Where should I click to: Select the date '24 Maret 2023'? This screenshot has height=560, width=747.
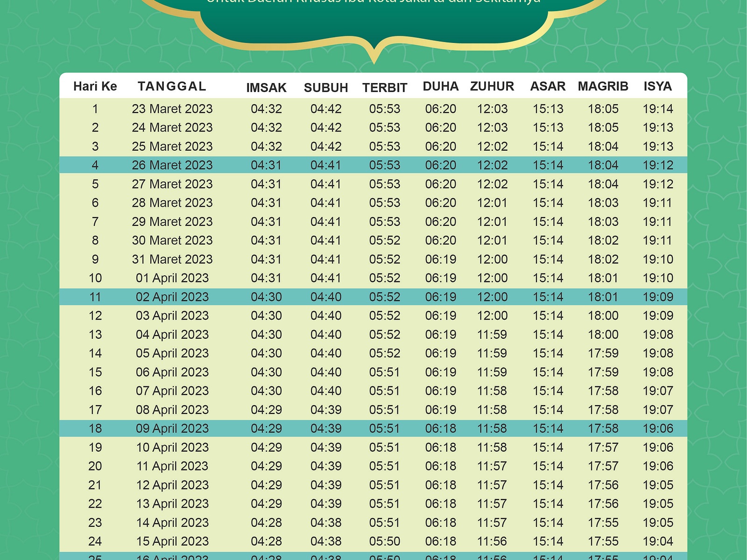click(172, 127)
